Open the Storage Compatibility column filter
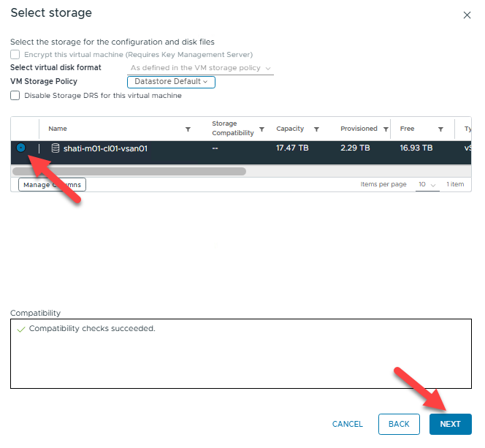The height and width of the screenshot is (448, 485). pos(262,129)
